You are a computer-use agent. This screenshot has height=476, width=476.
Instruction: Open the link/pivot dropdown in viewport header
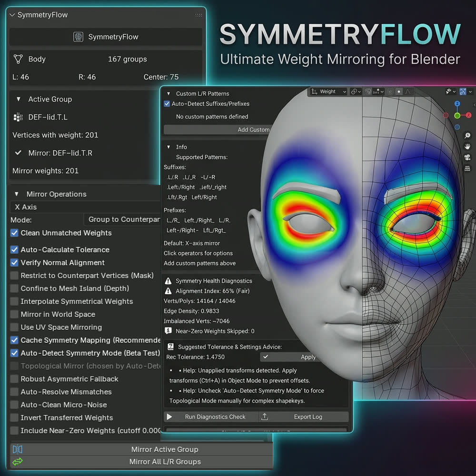[x=356, y=91]
